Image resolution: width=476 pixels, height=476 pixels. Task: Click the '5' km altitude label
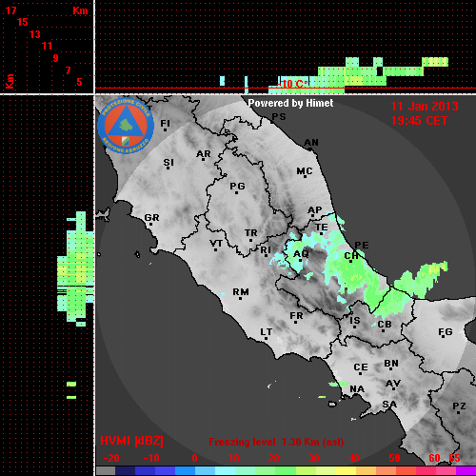click(79, 82)
